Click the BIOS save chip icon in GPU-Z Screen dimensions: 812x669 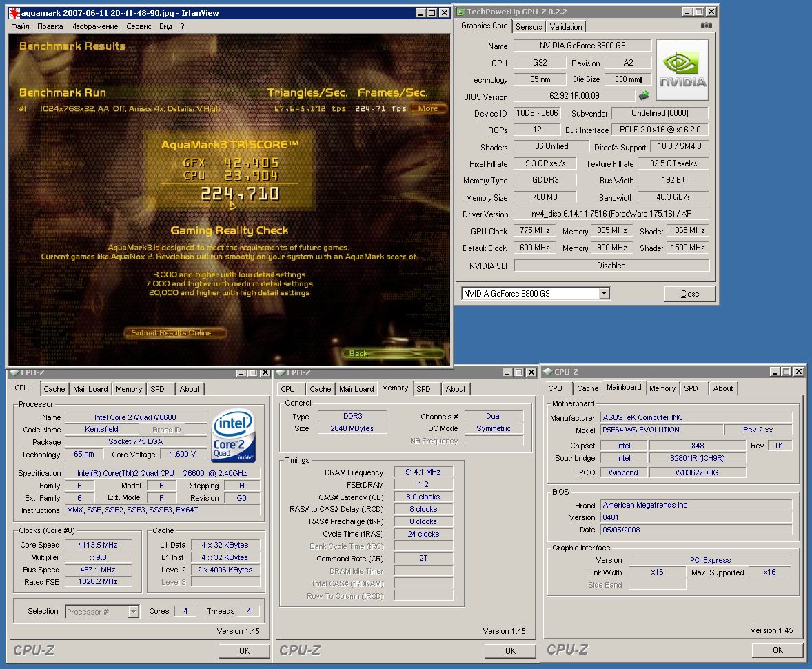(644, 95)
